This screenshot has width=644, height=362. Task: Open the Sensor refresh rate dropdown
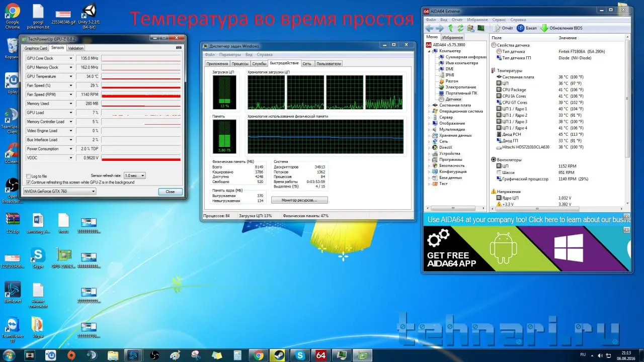coord(134,175)
